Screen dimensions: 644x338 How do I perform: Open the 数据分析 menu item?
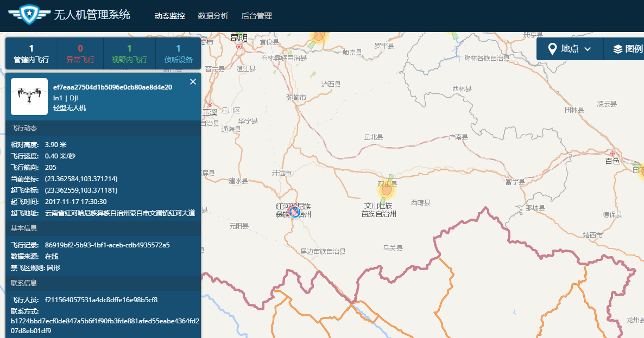[x=213, y=16]
